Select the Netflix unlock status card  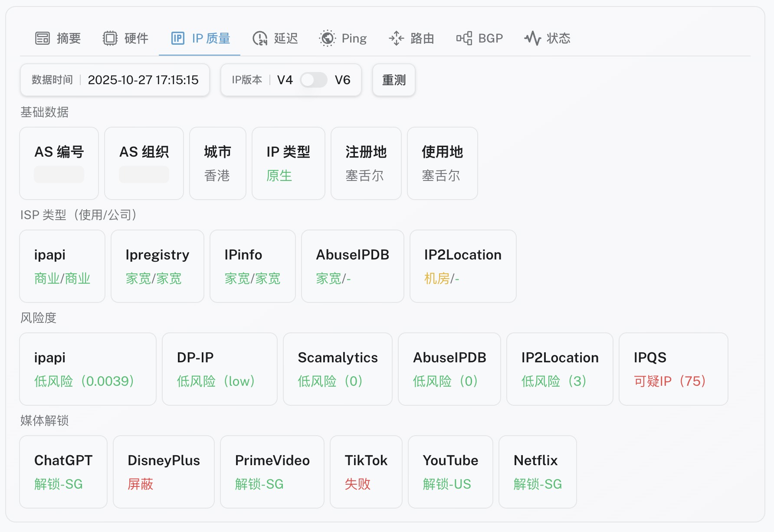click(x=537, y=472)
